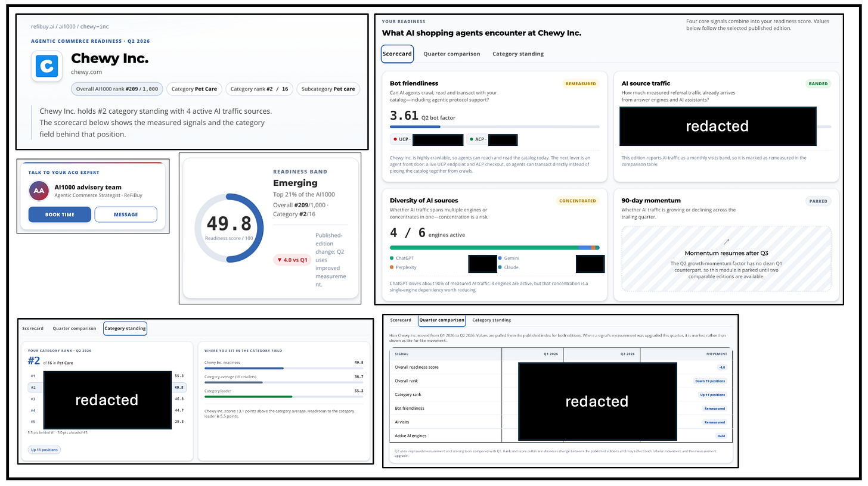Click the Claude legend color dot
This screenshot has width=868, height=486.
(500, 267)
